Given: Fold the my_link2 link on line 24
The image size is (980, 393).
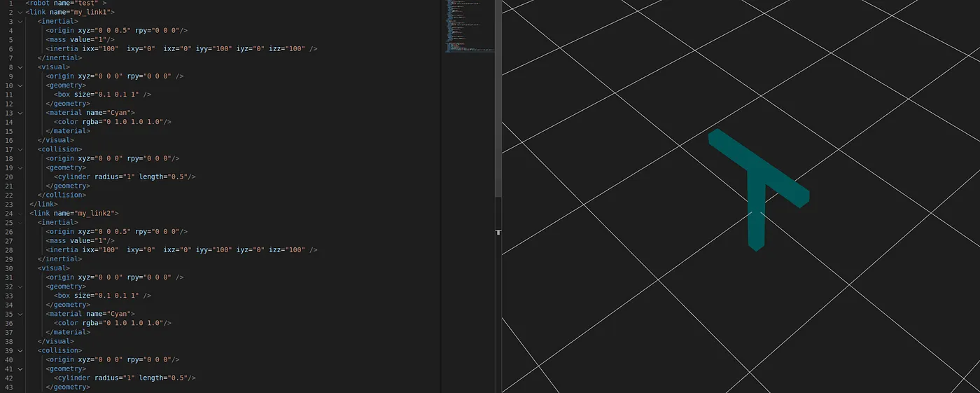Looking at the screenshot, I should [x=20, y=213].
